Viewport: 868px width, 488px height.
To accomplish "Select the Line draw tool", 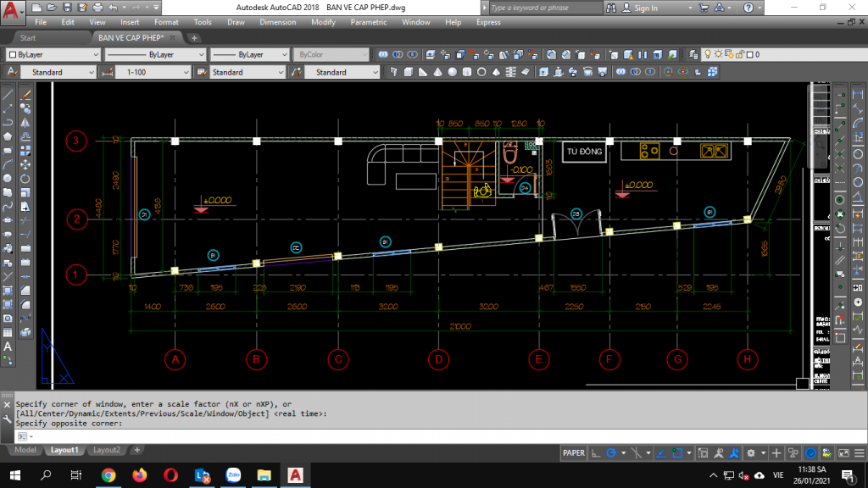I will pos(8,95).
